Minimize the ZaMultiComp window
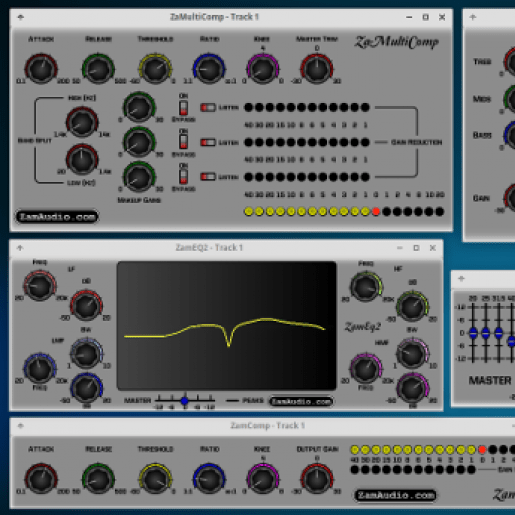The image size is (515, 515). [409, 17]
